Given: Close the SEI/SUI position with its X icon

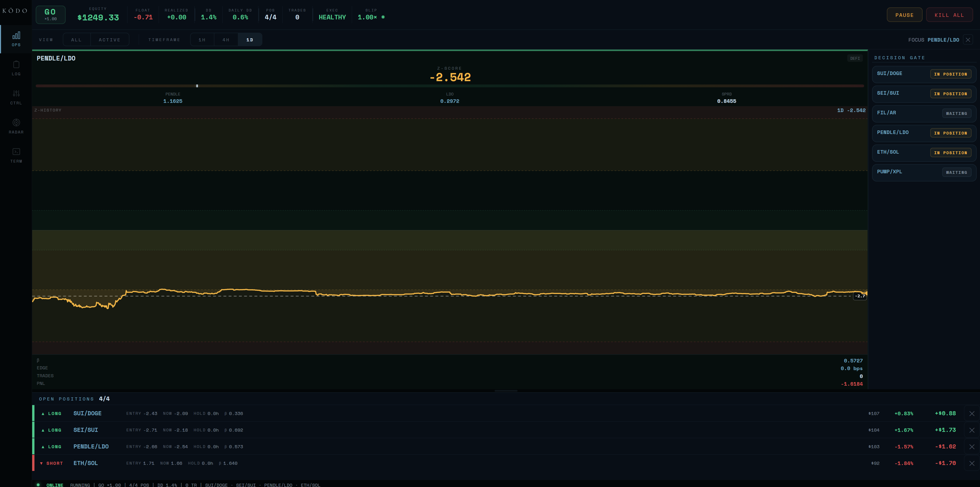Looking at the screenshot, I should pyautogui.click(x=972, y=430).
